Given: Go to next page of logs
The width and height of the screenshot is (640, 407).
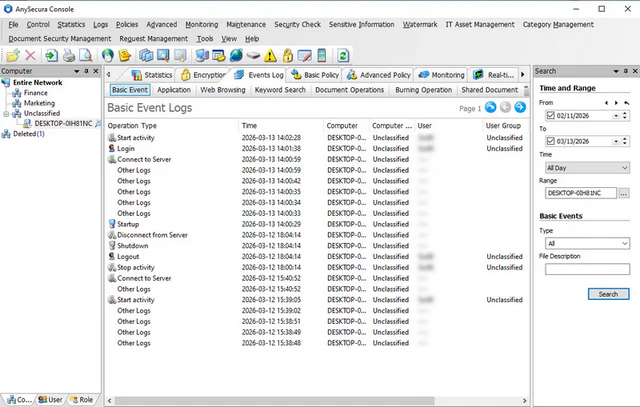Looking at the screenshot, I should click(520, 107).
